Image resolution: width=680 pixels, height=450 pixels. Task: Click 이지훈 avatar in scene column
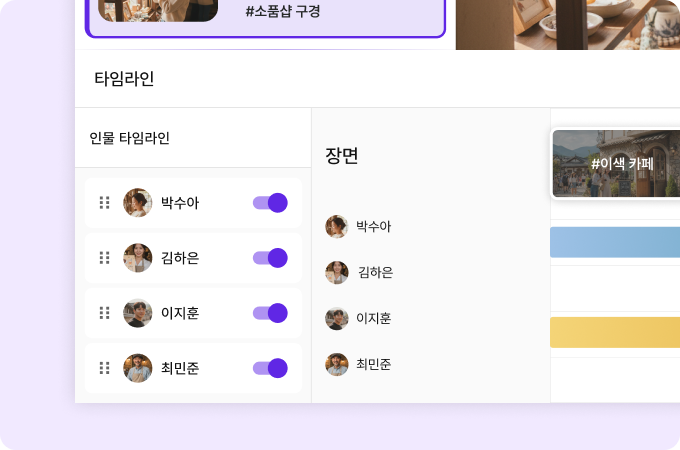coord(337,318)
